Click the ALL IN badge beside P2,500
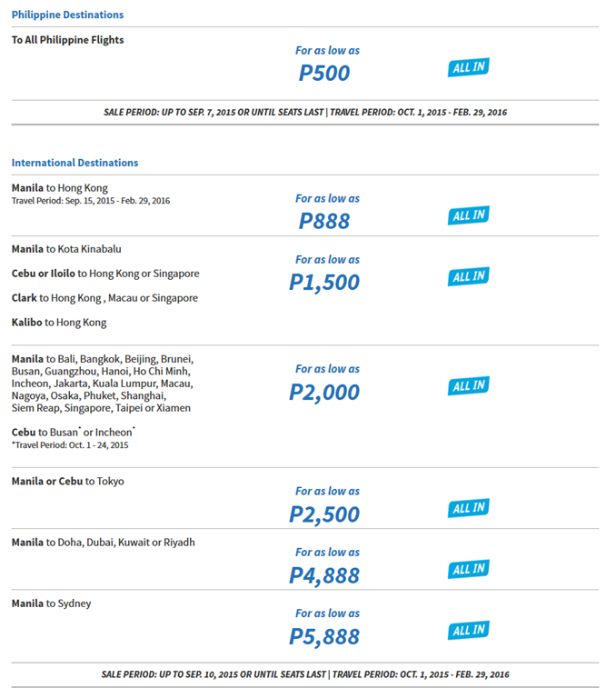Viewport: 616px width, 698px height. click(468, 508)
